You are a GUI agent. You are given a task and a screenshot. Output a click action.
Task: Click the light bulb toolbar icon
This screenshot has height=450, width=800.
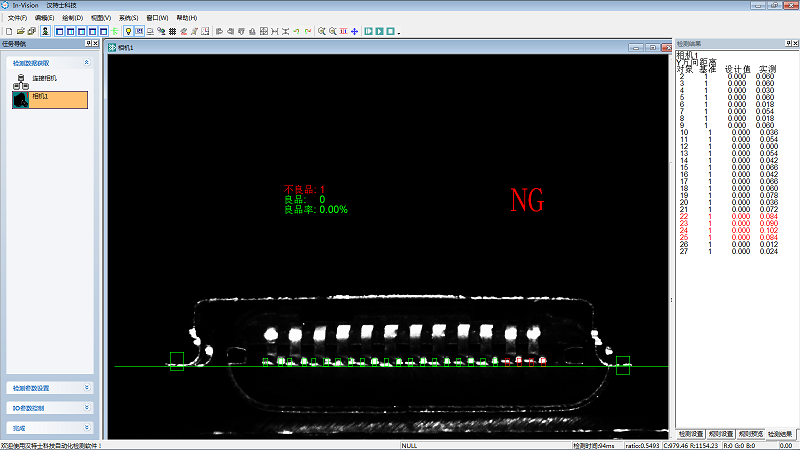point(128,31)
